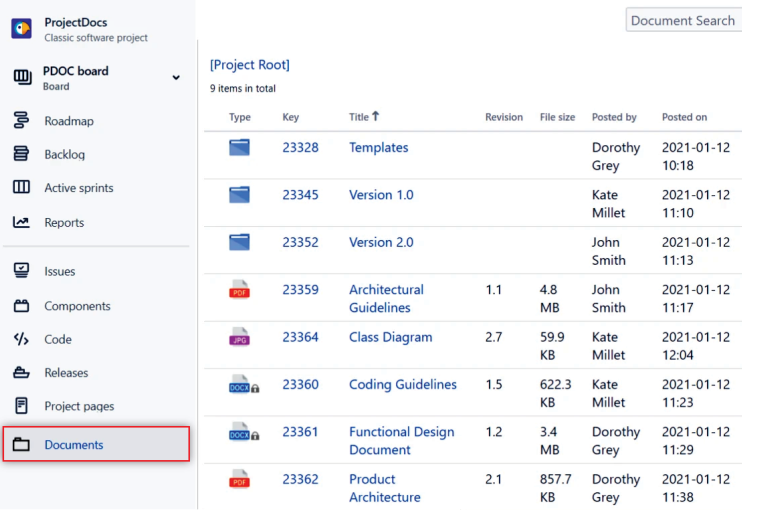Click document key 23345
This screenshot has width=774, height=517.
(301, 195)
